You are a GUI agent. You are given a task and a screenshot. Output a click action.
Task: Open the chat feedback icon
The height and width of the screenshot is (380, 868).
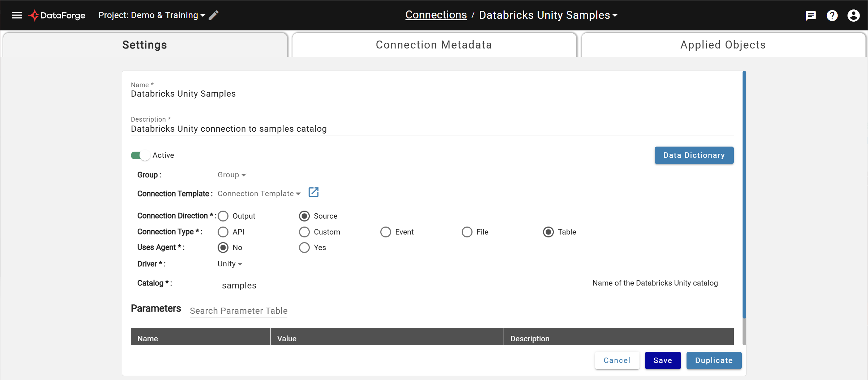[811, 16]
